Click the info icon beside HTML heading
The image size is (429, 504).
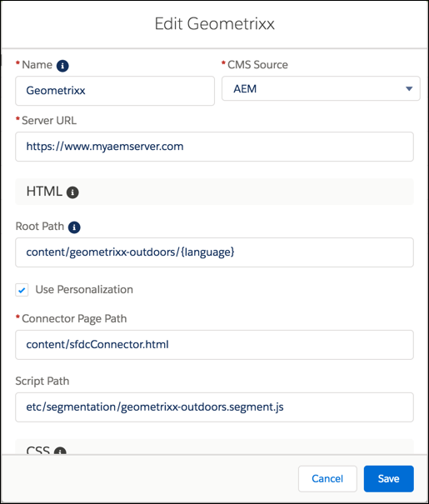tap(72, 192)
